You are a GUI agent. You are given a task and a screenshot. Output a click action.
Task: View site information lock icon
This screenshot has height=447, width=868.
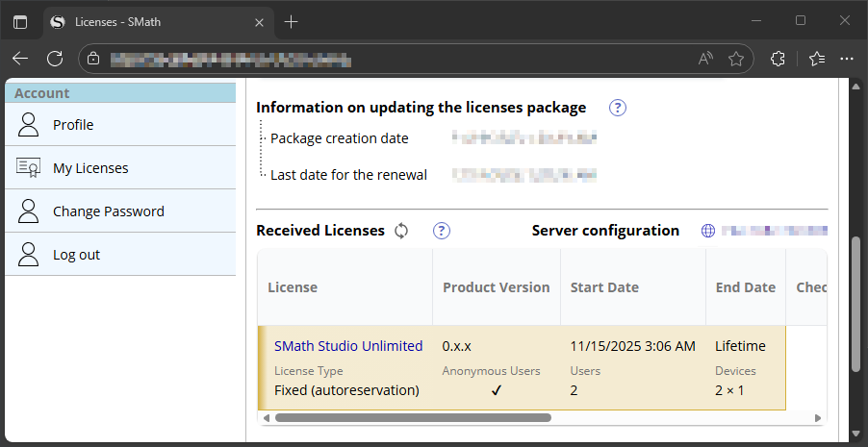point(93,58)
